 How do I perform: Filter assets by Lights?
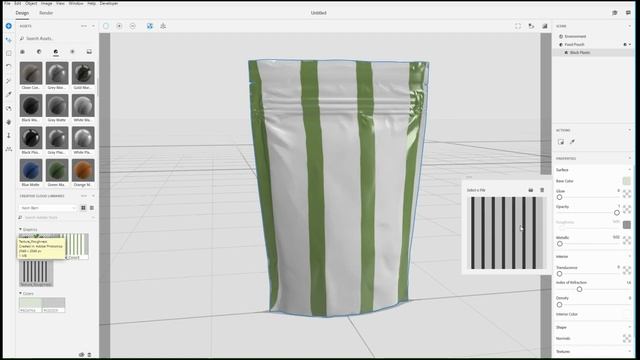click(x=72, y=52)
